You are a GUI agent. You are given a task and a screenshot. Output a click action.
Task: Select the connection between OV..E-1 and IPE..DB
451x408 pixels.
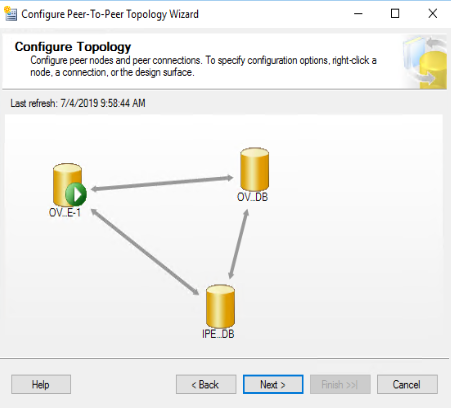tap(145, 252)
